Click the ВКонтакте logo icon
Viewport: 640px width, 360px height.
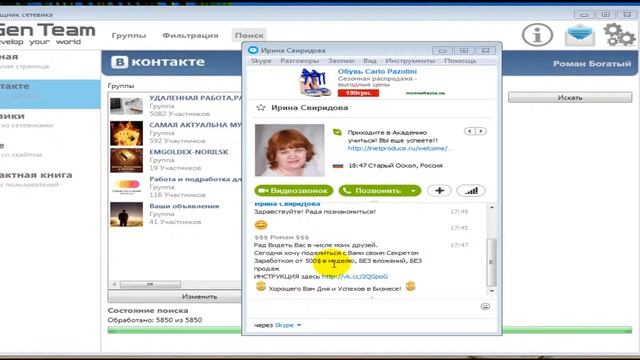point(120,62)
